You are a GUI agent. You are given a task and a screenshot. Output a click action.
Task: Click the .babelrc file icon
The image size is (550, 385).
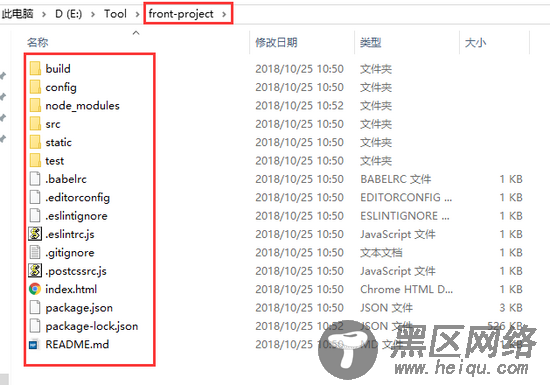pyautogui.click(x=35, y=179)
